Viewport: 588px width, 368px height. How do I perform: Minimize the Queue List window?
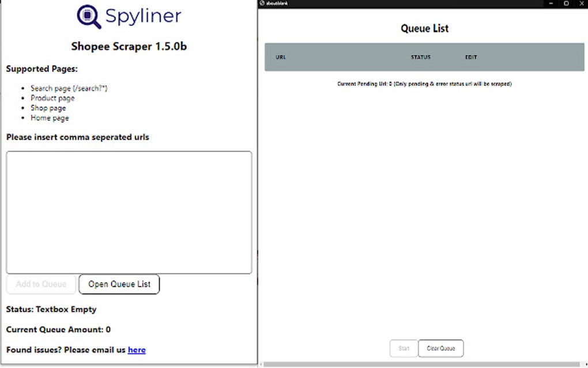tap(551, 3)
